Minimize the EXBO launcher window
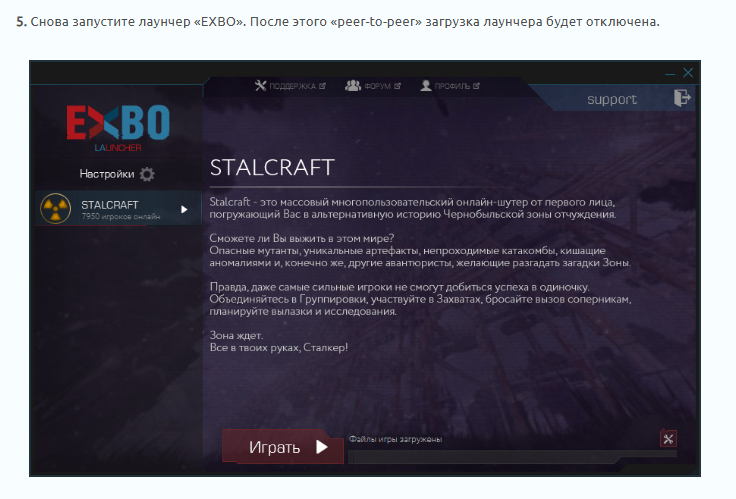This screenshot has width=736, height=499. [670, 73]
